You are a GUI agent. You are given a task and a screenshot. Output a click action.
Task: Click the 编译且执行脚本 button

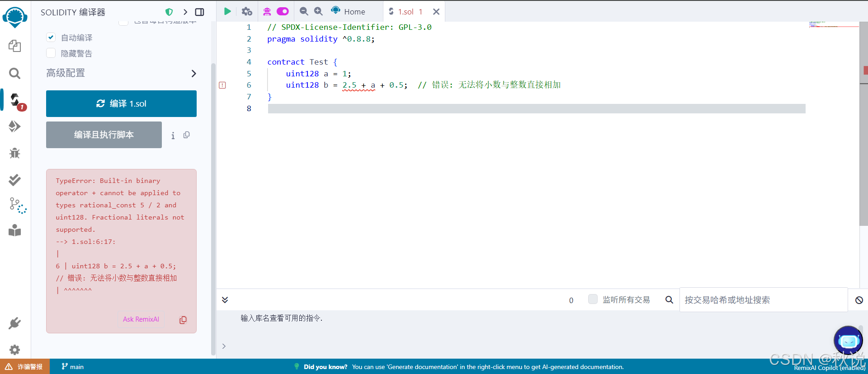click(x=104, y=135)
